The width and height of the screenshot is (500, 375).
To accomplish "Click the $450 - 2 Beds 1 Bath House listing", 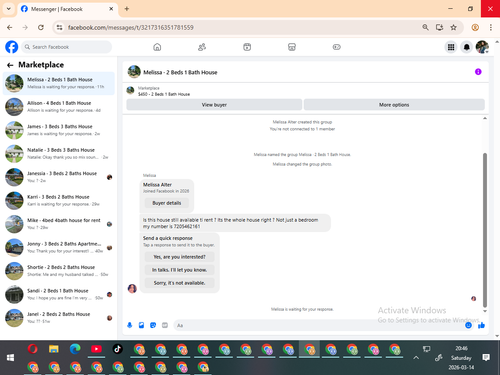I will (164, 94).
